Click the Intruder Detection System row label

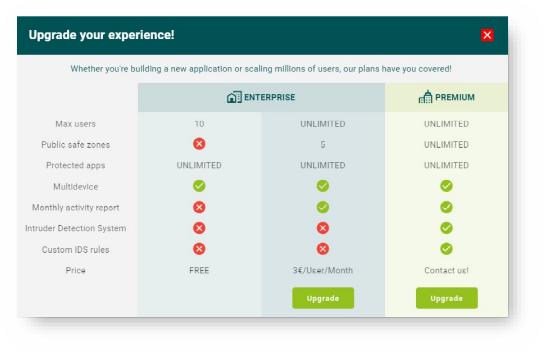(x=76, y=228)
